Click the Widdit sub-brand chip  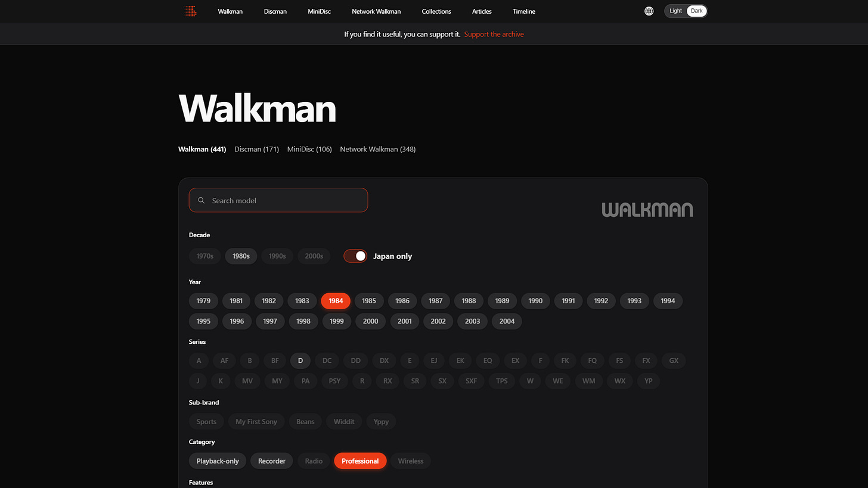tap(344, 422)
